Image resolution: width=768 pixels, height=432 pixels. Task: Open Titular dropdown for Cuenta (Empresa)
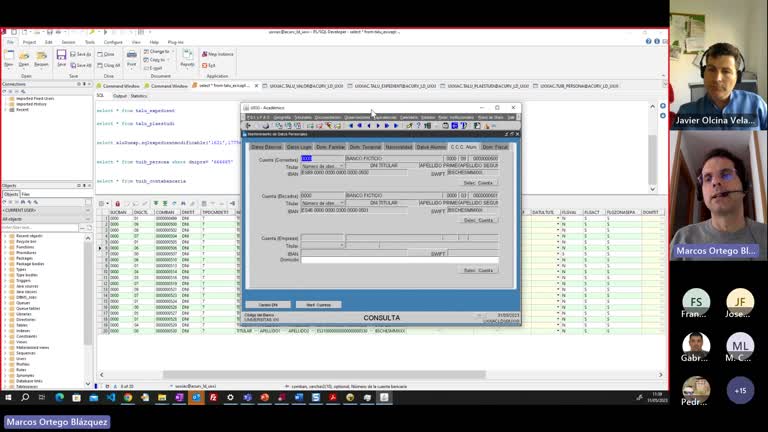[x=341, y=245]
